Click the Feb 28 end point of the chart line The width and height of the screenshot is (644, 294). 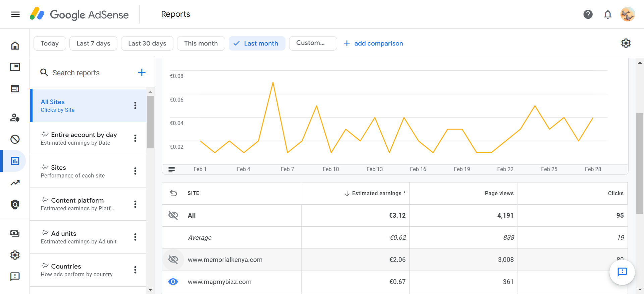593,118
